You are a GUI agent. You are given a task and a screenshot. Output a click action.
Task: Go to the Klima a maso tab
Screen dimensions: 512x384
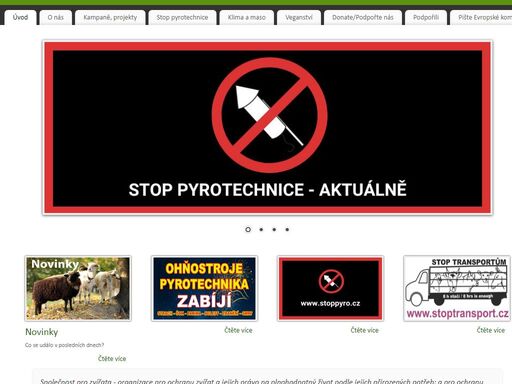247,17
